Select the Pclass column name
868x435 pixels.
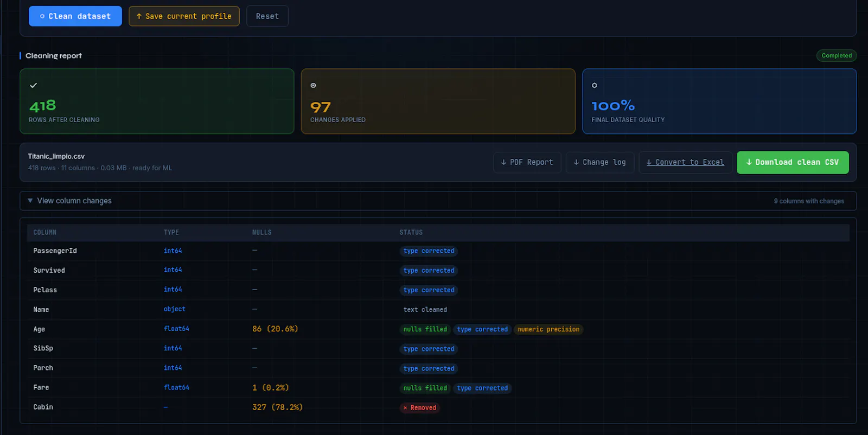point(45,290)
